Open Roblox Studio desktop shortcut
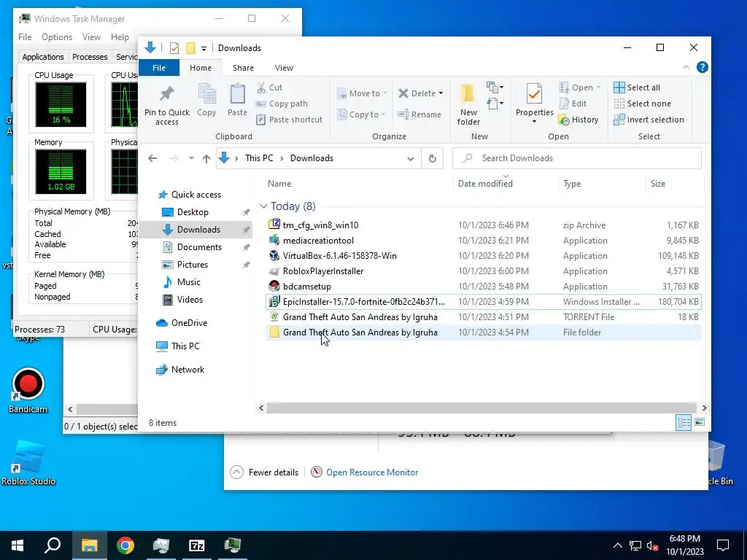Screen dimensions: 747x560 pyautogui.click(x=28, y=463)
